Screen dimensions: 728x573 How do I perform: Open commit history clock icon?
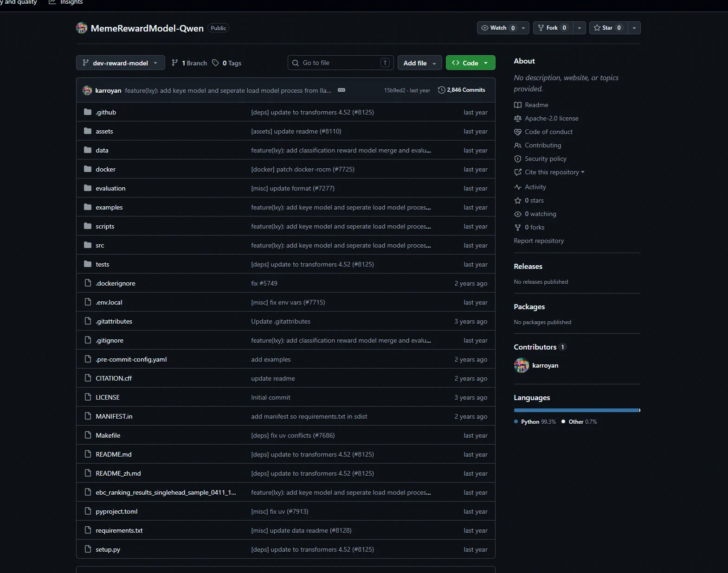click(x=442, y=90)
